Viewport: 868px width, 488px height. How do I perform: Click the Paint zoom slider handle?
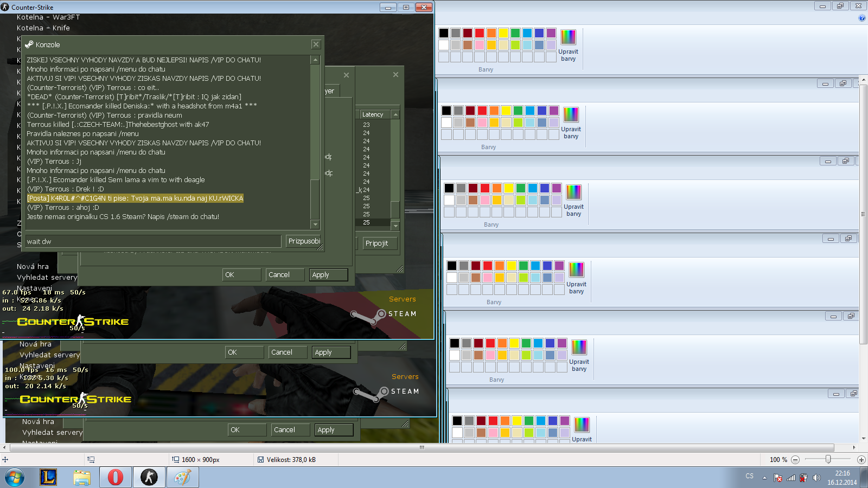click(828, 459)
